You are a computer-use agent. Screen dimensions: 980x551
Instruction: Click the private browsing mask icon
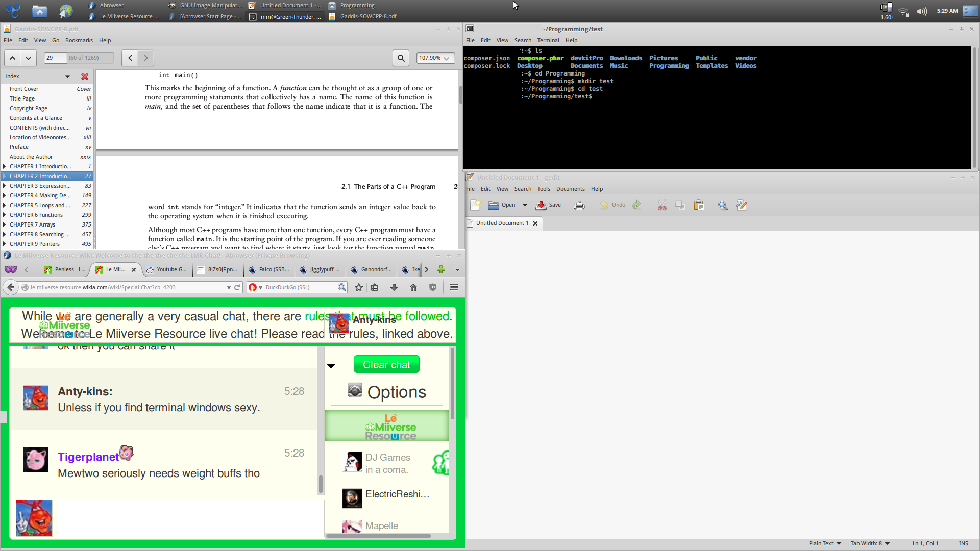click(x=11, y=269)
